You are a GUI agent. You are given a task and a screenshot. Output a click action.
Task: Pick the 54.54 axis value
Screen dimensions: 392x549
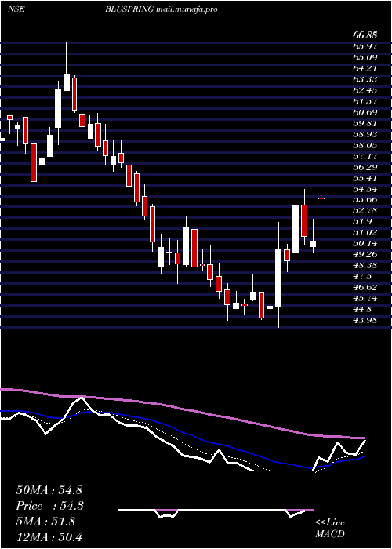(365, 190)
